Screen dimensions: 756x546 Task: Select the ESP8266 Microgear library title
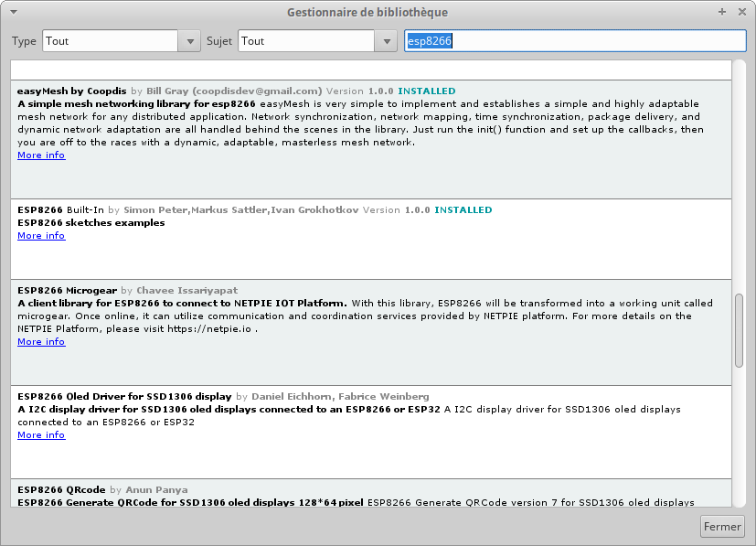pyautogui.click(x=67, y=290)
